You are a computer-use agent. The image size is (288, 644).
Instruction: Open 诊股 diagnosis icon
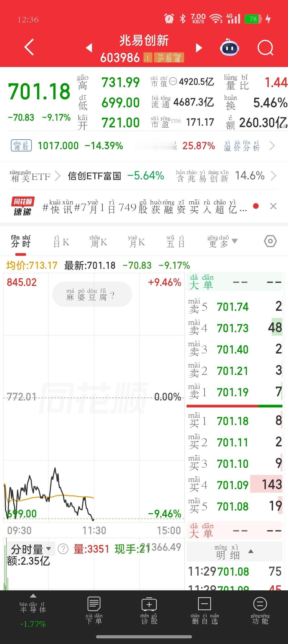click(x=149, y=611)
